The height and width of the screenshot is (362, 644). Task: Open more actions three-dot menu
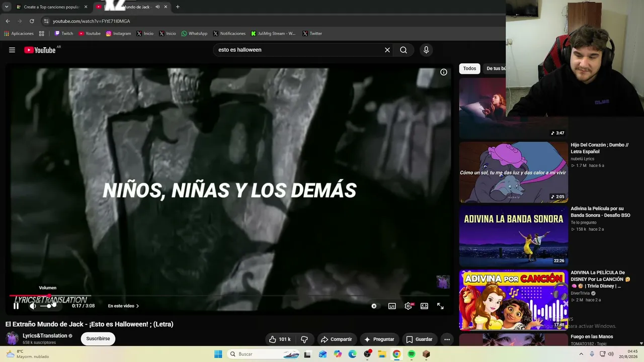click(x=447, y=339)
